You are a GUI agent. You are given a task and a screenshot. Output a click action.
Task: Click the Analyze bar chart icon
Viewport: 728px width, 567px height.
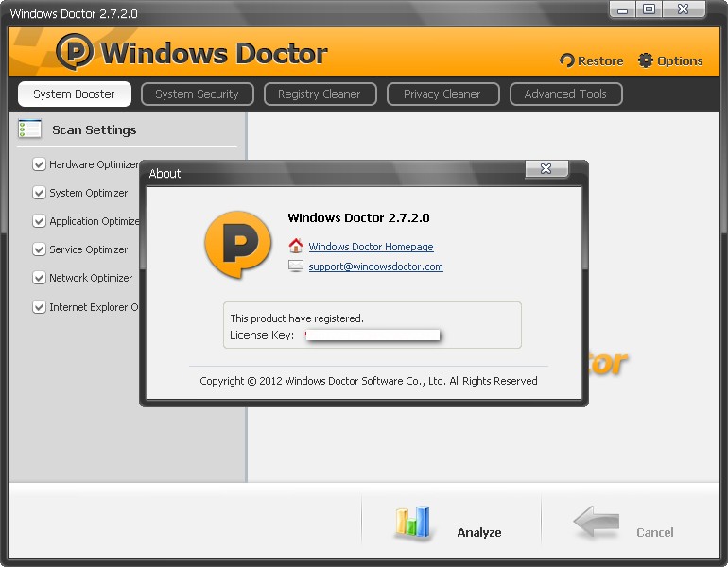pyautogui.click(x=412, y=522)
